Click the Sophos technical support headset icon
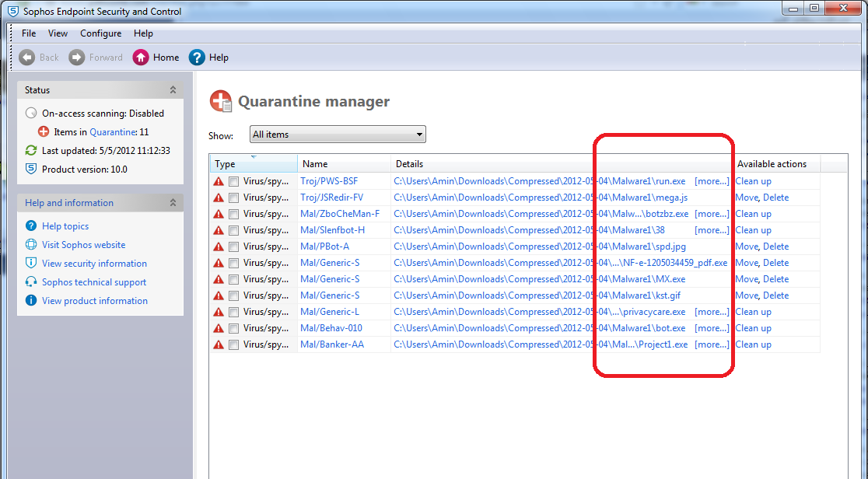Screen dimensions: 868x479 click(x=31, y=281)
